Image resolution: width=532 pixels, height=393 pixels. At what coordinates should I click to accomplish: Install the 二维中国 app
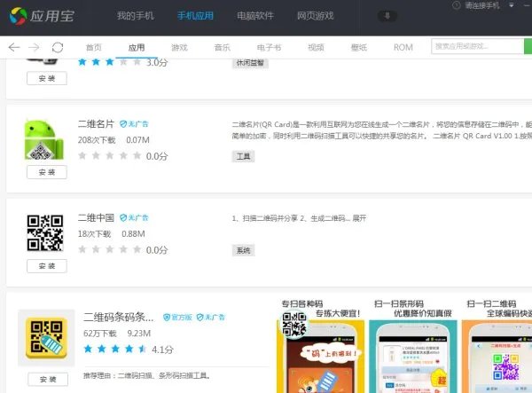[x=47, y=266]
